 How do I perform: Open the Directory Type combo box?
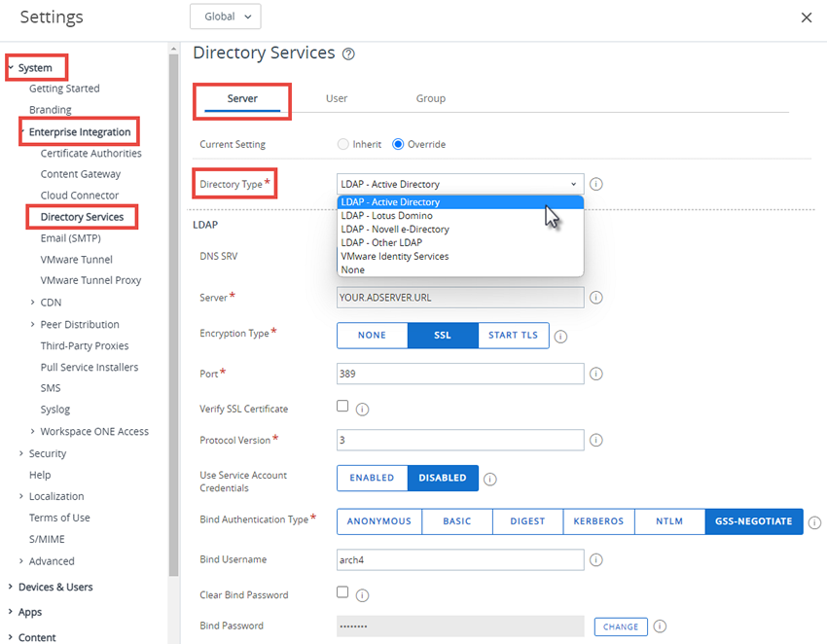[460, 184]
